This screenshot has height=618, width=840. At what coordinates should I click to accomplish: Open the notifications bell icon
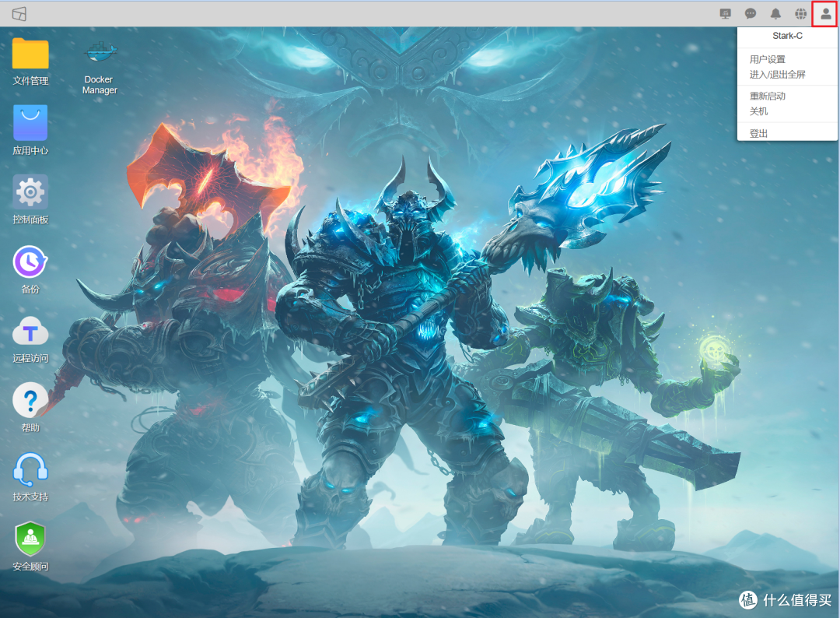(775, 14)
